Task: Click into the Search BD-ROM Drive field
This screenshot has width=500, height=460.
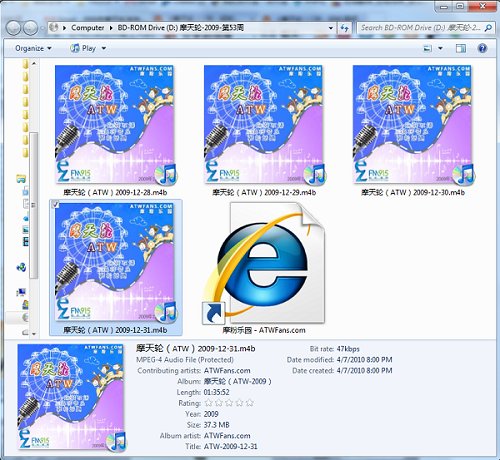Action: point(420,28)
